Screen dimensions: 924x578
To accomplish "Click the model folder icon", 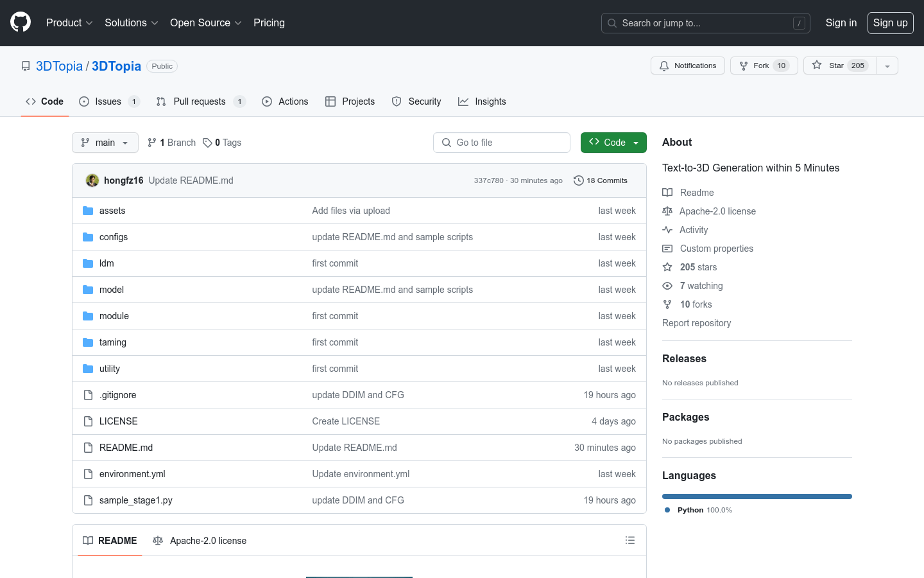I will click(88, 290).
